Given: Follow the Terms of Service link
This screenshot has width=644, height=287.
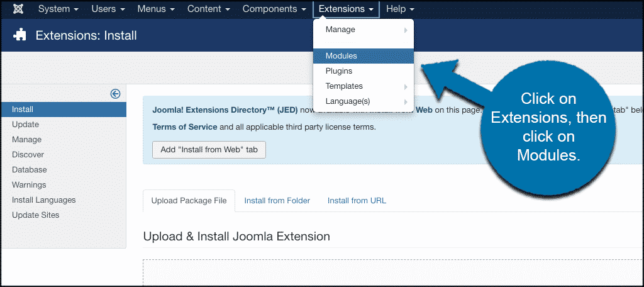Looking at the screenshot, I should [x=185, y=127].
